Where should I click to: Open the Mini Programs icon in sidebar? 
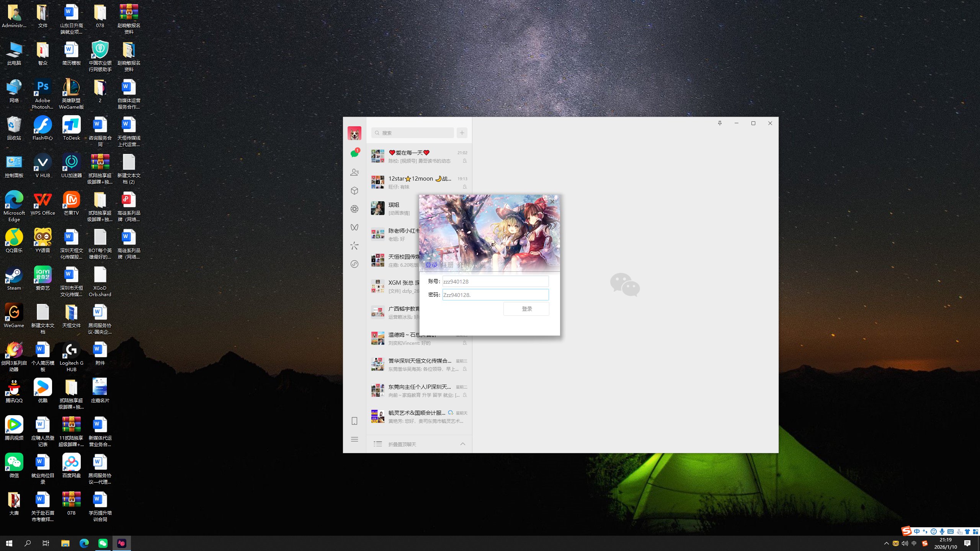point(354,264)
